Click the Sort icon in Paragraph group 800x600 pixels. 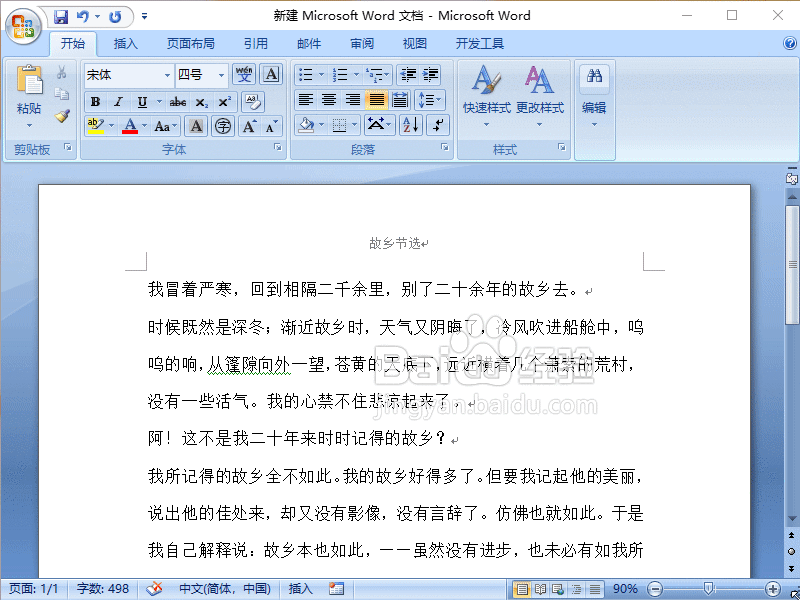(409, 125)
